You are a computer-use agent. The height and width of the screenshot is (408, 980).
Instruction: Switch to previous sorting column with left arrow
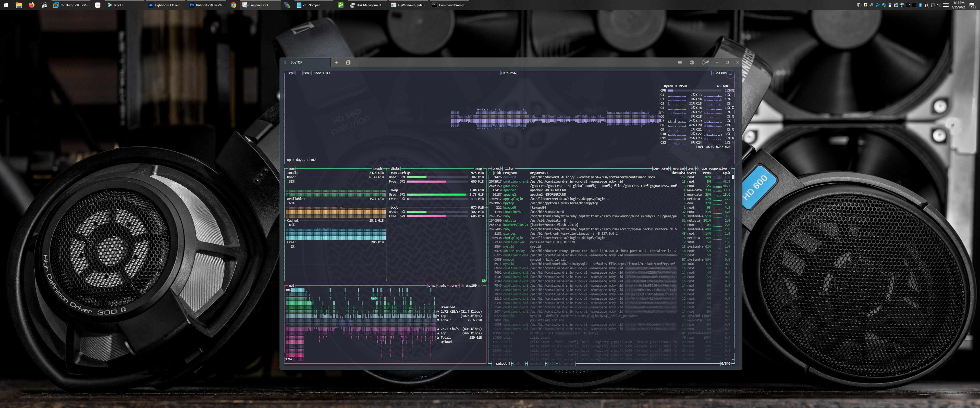coord(699,169)
